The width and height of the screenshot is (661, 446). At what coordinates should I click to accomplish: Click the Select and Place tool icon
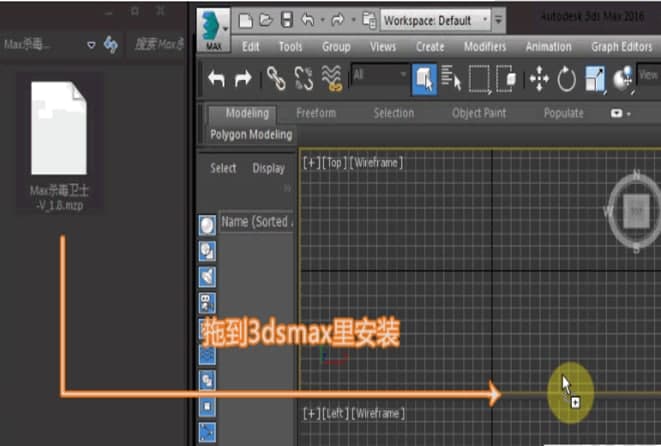[x=623, y=79]
